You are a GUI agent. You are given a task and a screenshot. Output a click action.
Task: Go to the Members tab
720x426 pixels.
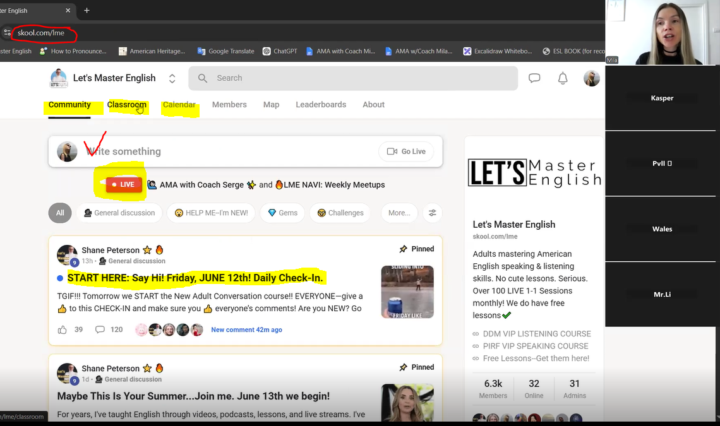pos(229,105)
